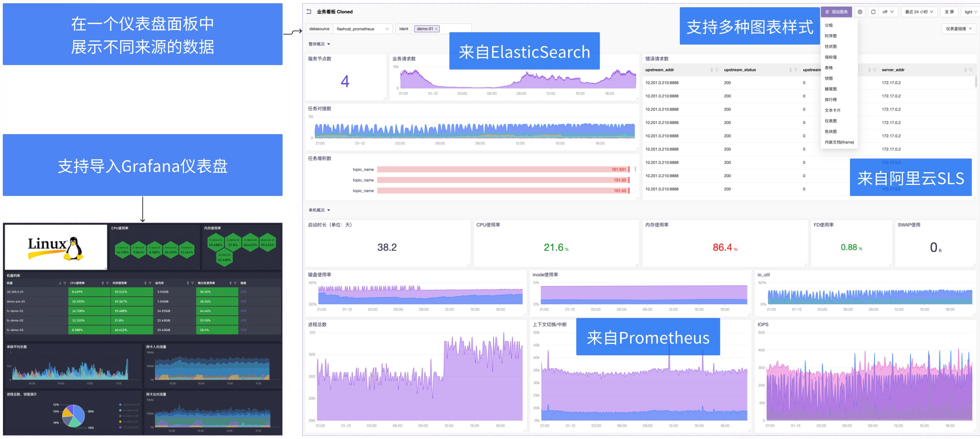Sort the upstream_status column
The width and height of the screenshot is (980, 439).
tap(791, 69)
